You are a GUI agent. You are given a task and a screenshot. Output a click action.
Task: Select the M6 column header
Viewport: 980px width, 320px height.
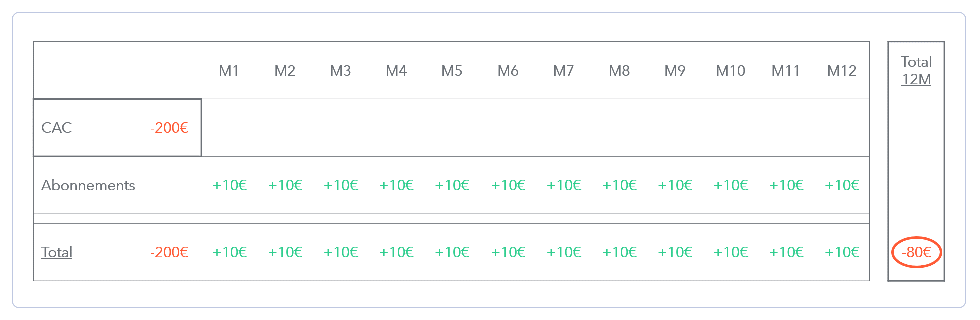[508, 71]
